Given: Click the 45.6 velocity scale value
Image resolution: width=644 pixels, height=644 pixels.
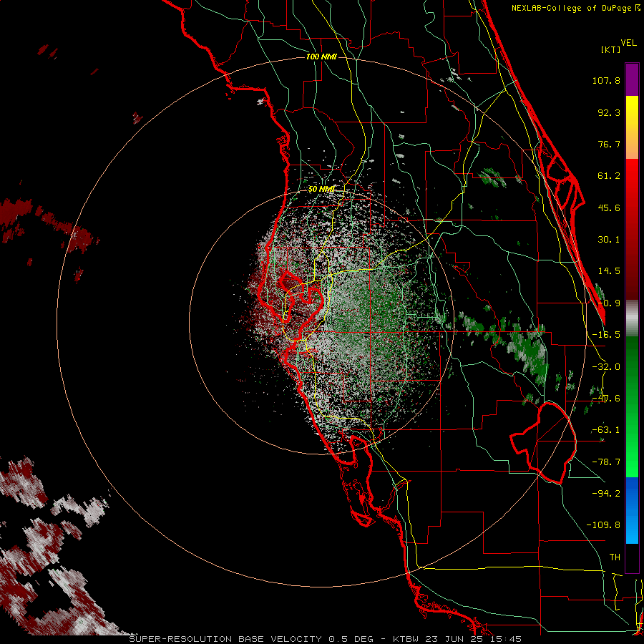Looking at the screenshot, I should (x=609, y=208).
